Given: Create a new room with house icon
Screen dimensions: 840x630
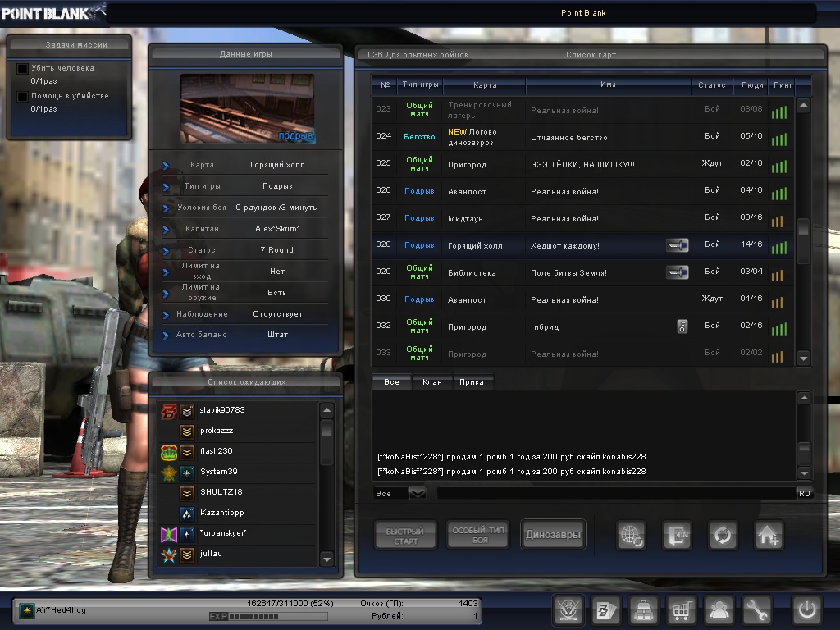Looking at the screenshot, I should tap(769, 536).
